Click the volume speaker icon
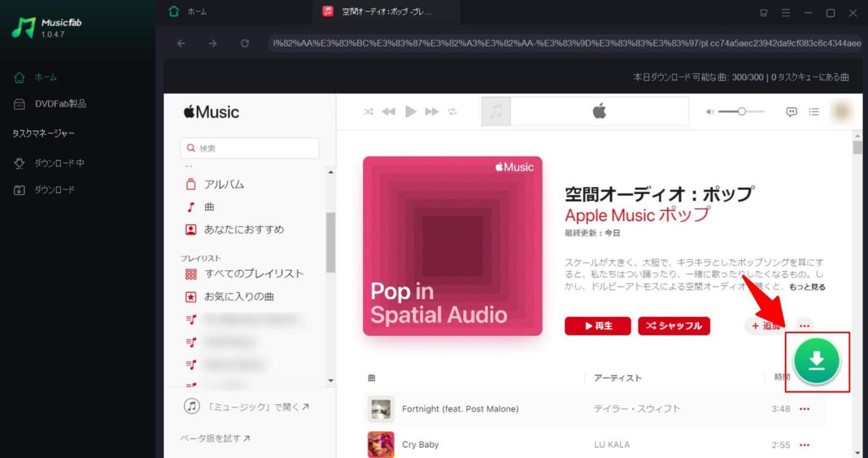This screenshot has height=458, width=868. coord(711,112)
